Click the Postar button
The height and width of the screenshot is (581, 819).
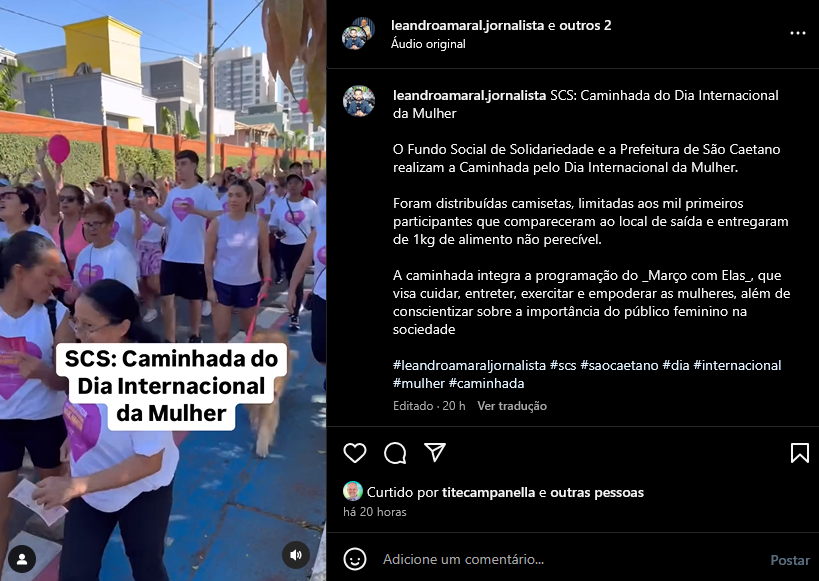click(790, 560)
